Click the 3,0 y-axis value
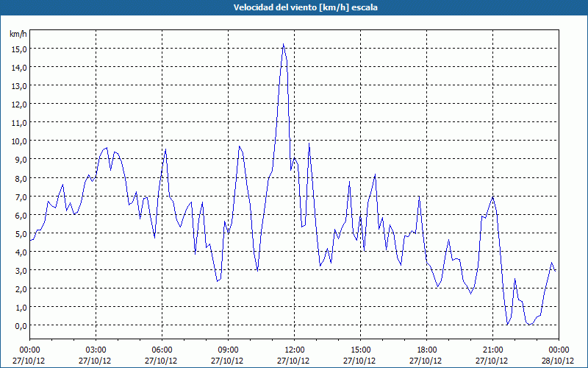588x368 pixels. 22,270
